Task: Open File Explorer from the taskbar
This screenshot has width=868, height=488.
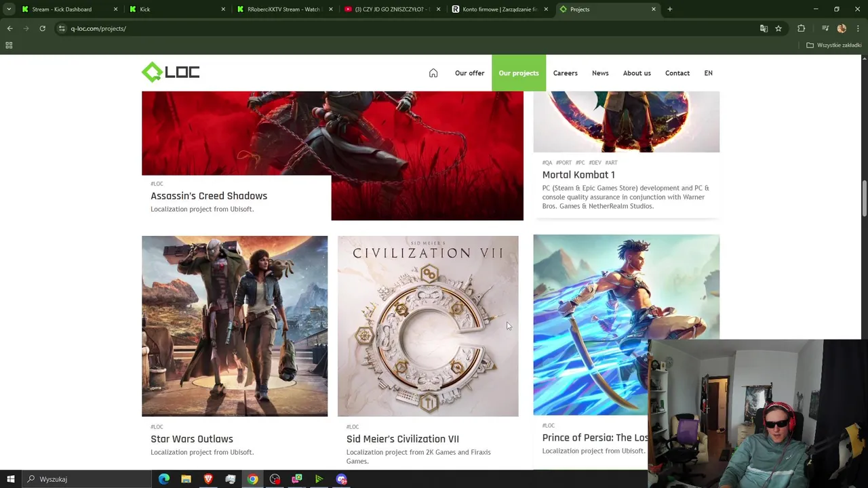Action: (186, 479)
